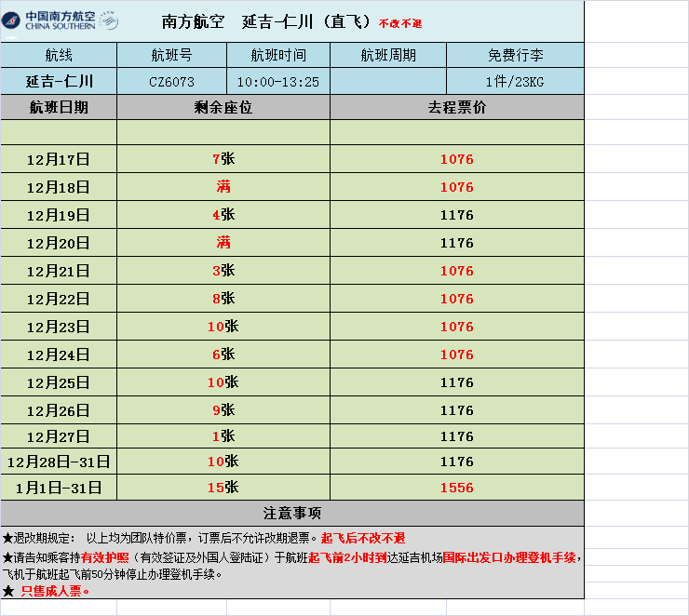Click the date cell 12月17日

click(59, 159)
